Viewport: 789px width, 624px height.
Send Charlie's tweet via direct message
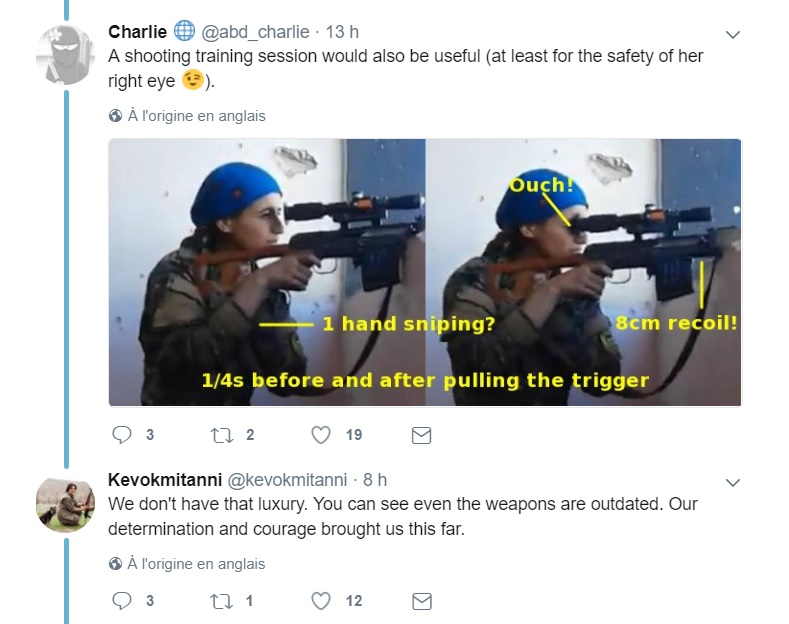[422, 435]
